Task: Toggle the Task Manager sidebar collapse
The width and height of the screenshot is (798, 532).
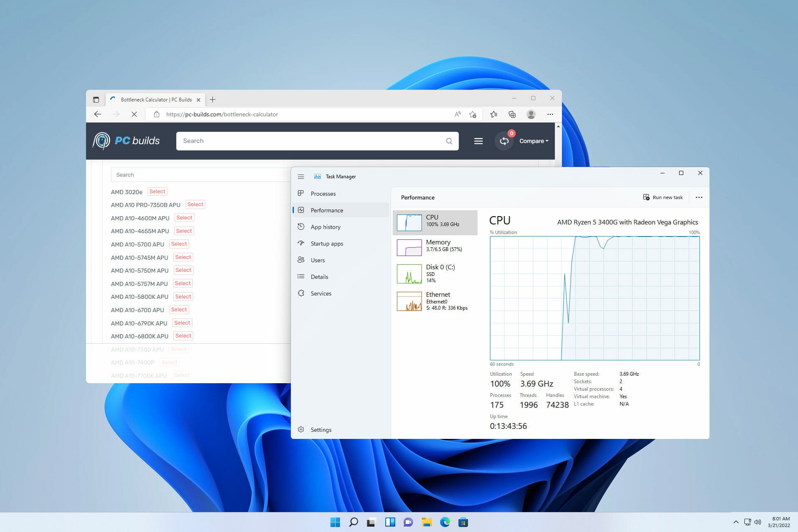Action: pos(300,176)
